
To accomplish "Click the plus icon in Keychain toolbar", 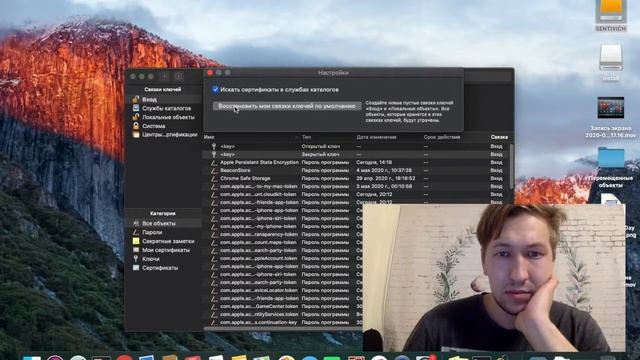I will 164,76.
